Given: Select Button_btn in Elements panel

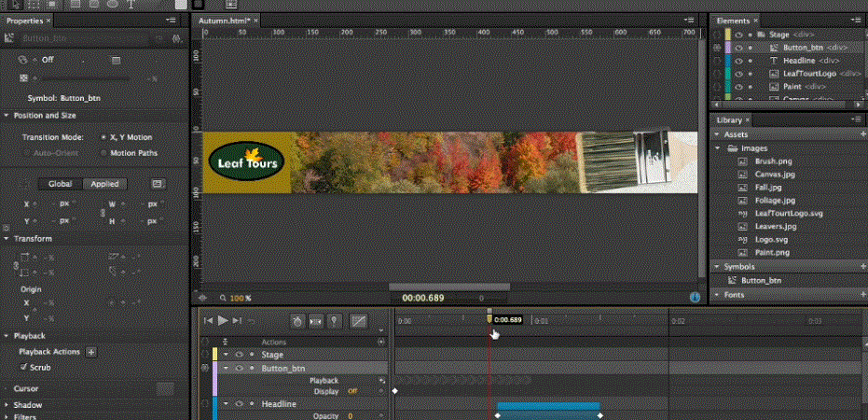Looking at the screenshot, I should 803,48.
